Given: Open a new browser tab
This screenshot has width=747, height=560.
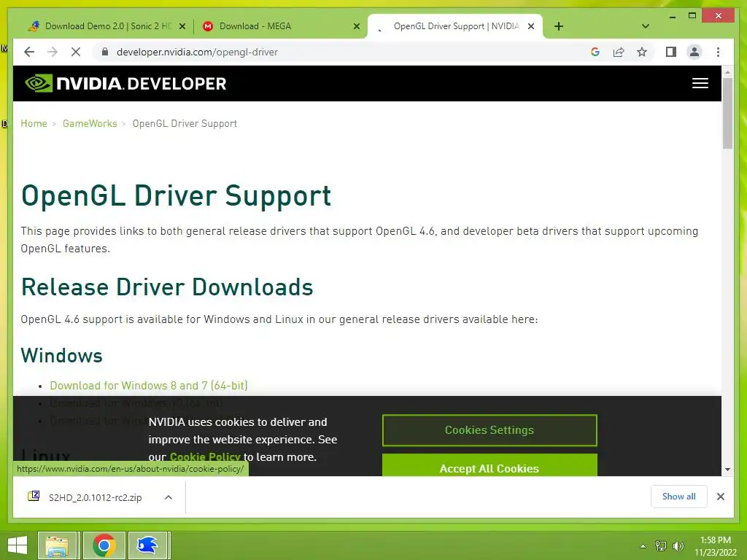Looking at the screenshot, I should tap(559, 26).
